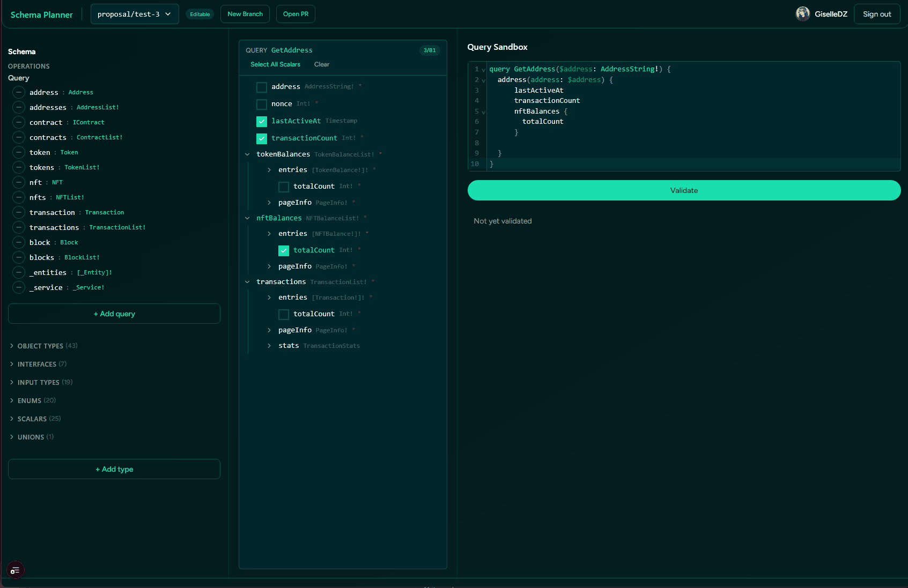Click the + Add type button
The image size is (908, 588).
(x=114, y=469)
